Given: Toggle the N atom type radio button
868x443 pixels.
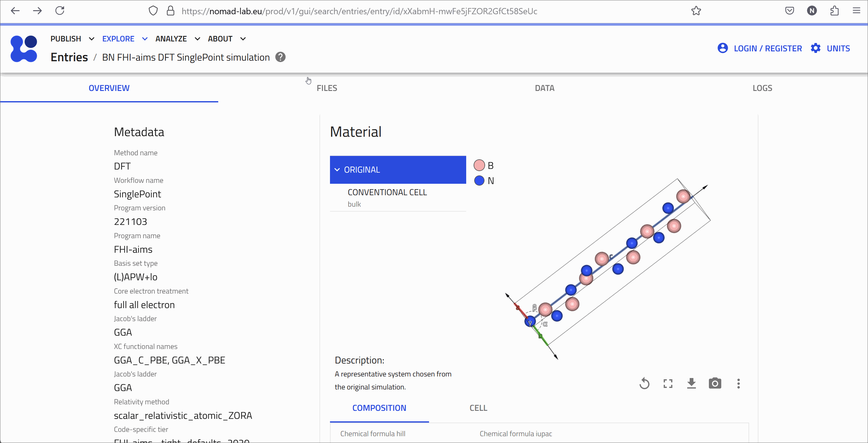Looking at the screenshot, I should pos(479,180).
